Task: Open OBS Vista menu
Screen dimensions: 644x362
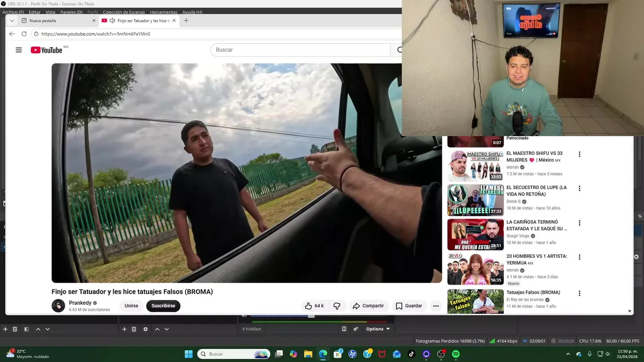Action: tap(50, 12)
